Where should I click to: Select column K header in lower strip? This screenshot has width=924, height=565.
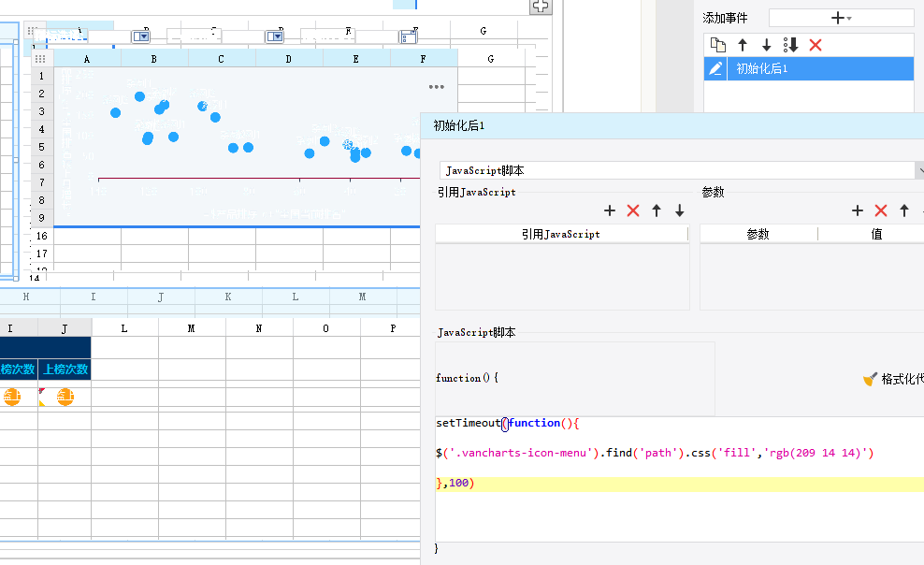(x=228, y=297)
